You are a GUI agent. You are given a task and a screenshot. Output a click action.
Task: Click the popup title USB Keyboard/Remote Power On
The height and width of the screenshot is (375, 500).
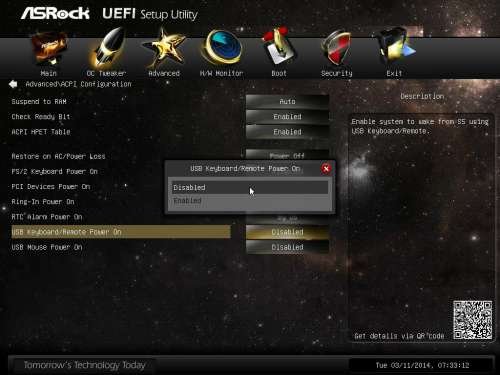click(245, 169)
